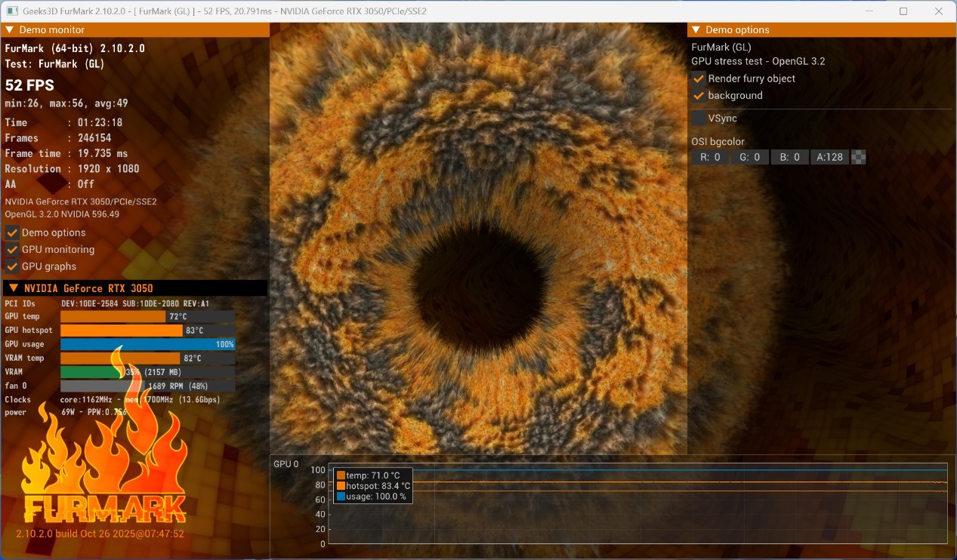
Task: Click the FurMark (64-bit) 2.10.2.0 heading
Action: tap(75, 48)
